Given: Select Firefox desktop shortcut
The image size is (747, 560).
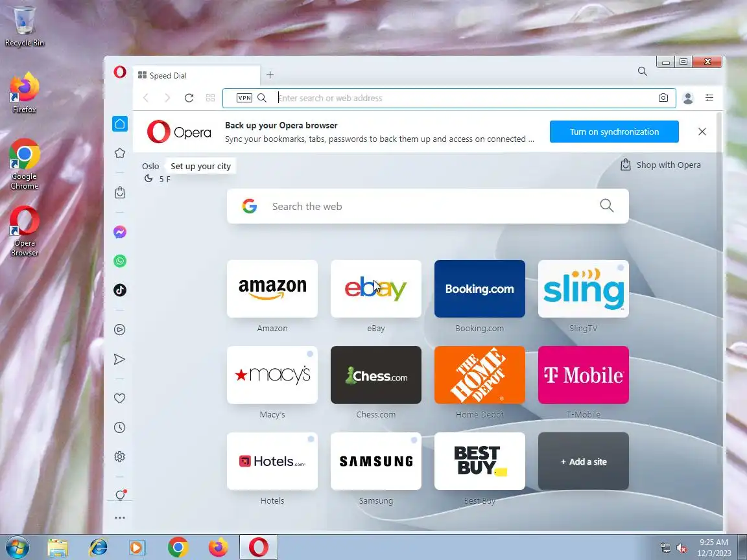Looking at the screenshot, I should pos(24,93).
